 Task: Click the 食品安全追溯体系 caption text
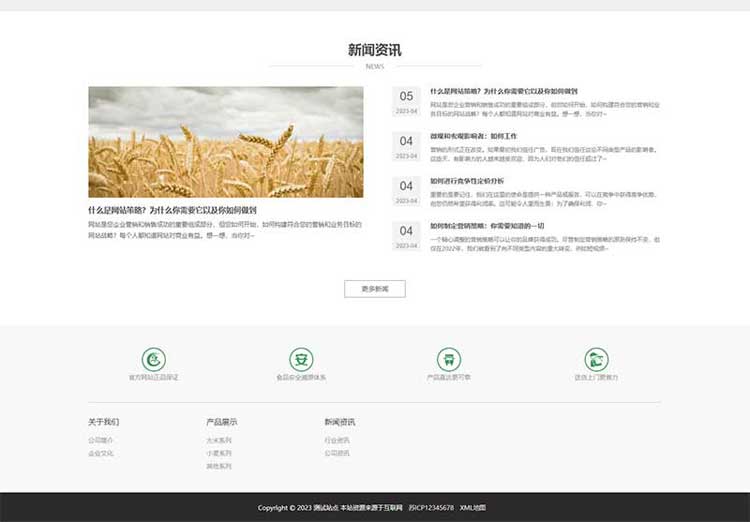pos(301,378)
